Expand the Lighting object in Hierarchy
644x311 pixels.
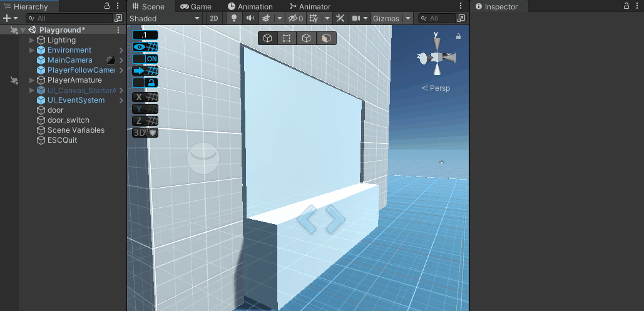click(32, 40)
